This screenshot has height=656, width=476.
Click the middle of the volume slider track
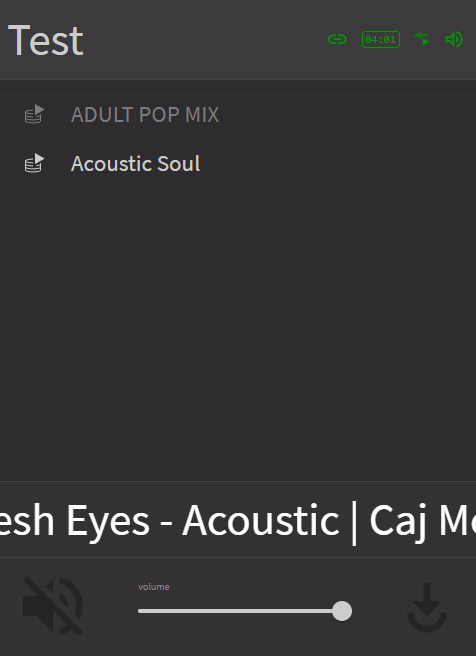pos(240,611)
